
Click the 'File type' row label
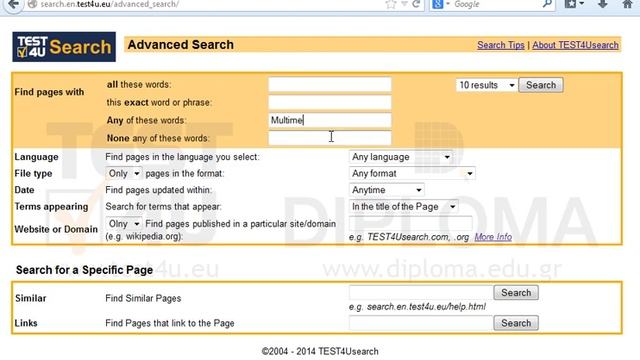point(33,173)
